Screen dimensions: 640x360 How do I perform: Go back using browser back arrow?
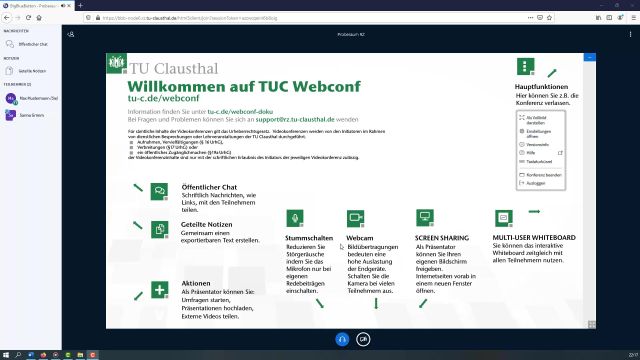(x=7, y=18)
